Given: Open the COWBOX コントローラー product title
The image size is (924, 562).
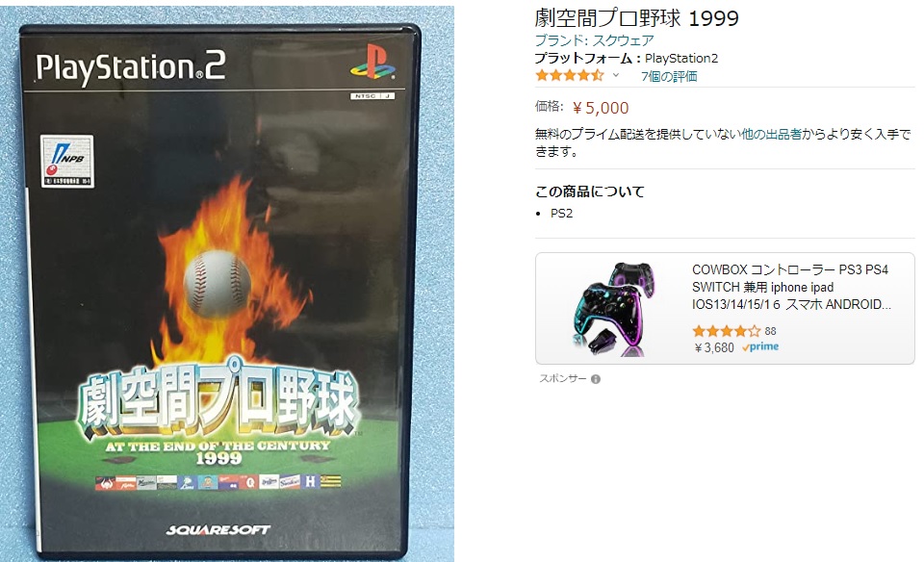Looking at the screenshot, I should click(x=790, y=287).
